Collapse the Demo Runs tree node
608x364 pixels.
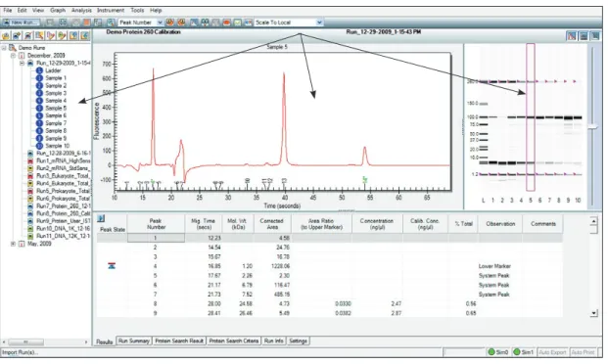click(4, 48)
